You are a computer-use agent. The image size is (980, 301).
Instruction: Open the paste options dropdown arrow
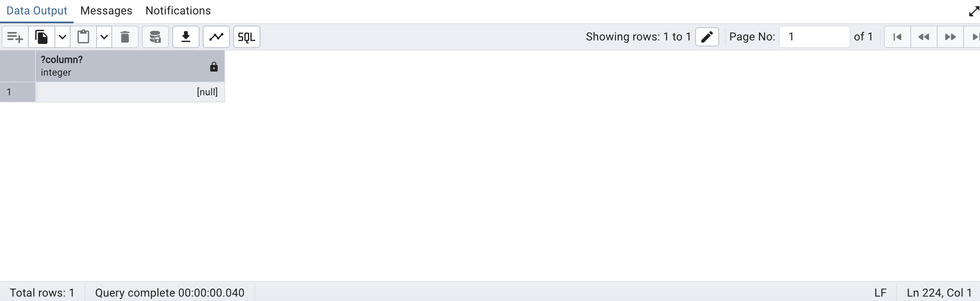tap(104, 37)
